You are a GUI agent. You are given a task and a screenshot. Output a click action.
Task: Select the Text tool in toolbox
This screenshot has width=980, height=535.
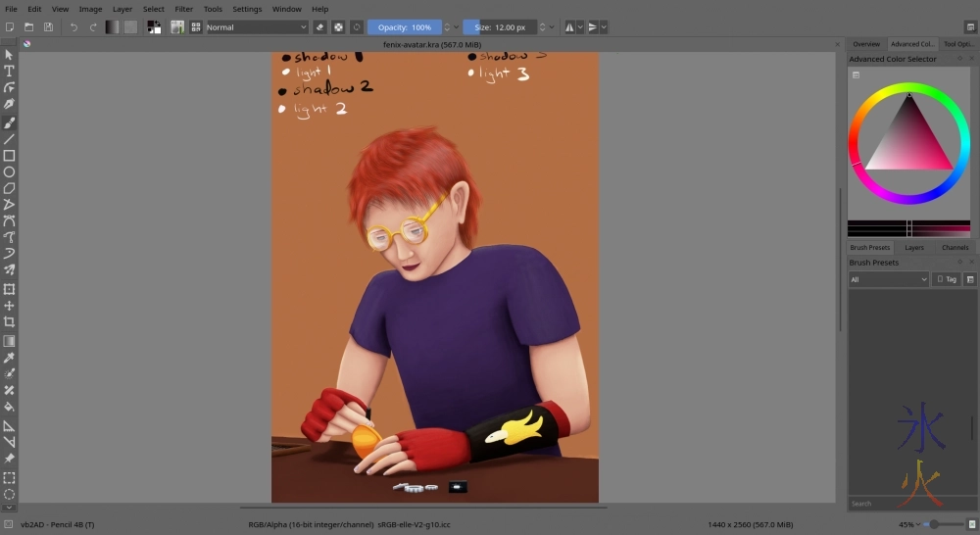click(x=9, y=72)
